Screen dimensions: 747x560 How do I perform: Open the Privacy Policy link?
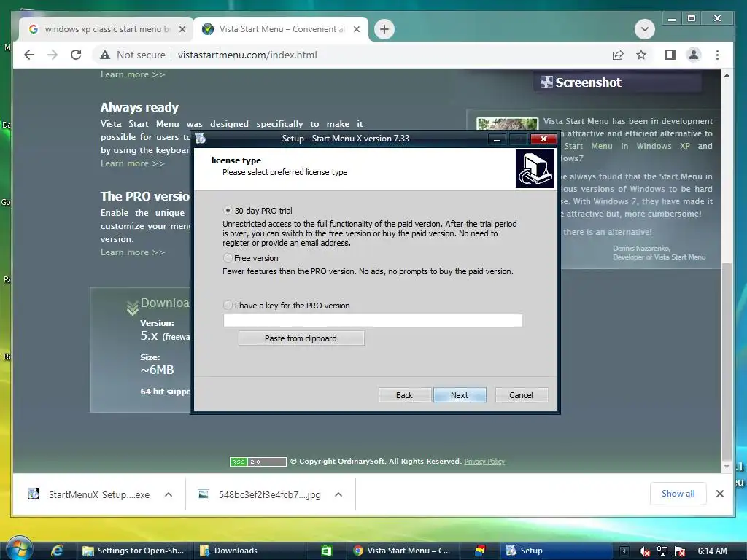coord(484,462)
